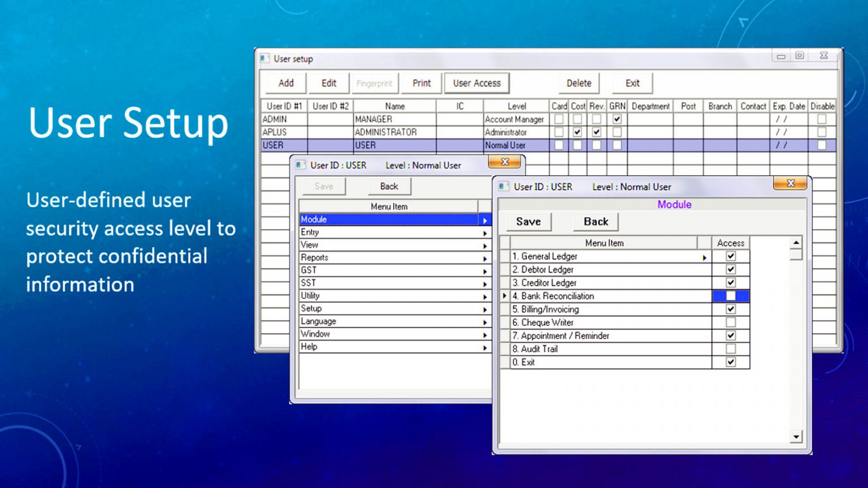The image size is (868, 488).
Task: Click the scrollbar down arrow in Module window
Action: pyautogui.click(x=796, y=437)
